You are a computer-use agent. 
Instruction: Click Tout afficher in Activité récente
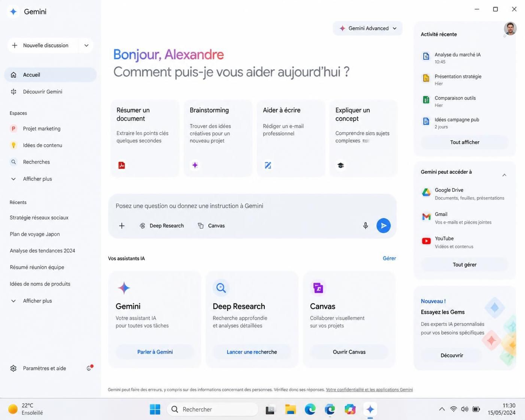click(x=465, y=142)
